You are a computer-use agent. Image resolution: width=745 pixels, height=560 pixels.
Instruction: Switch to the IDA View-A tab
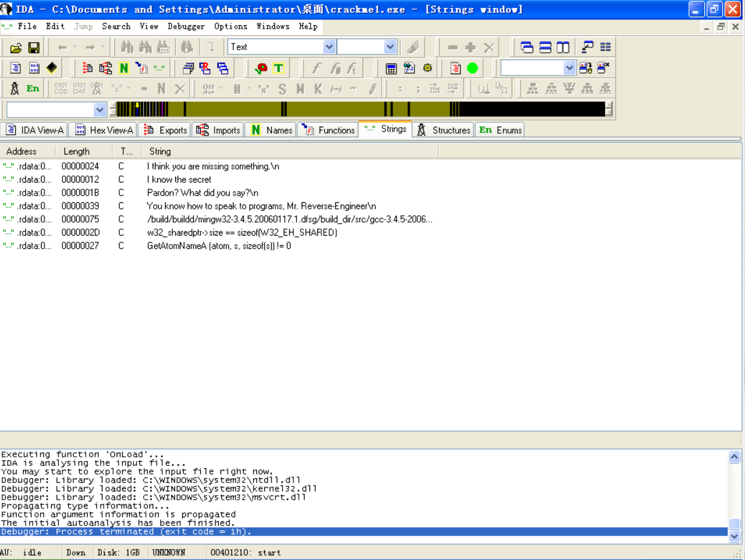tap(35, 130)
